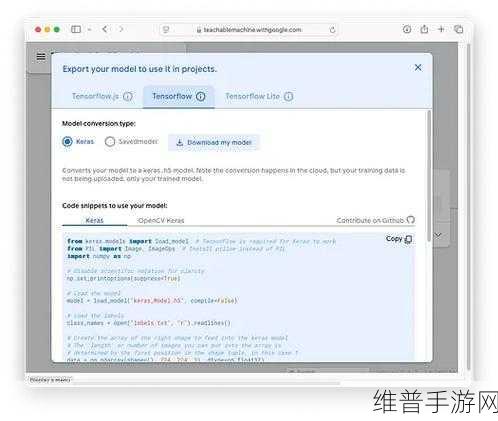This screenshot has width=498, height=421.
Task: Open the hamburger menu on Teachable Machine page
Action: [41, 57]
